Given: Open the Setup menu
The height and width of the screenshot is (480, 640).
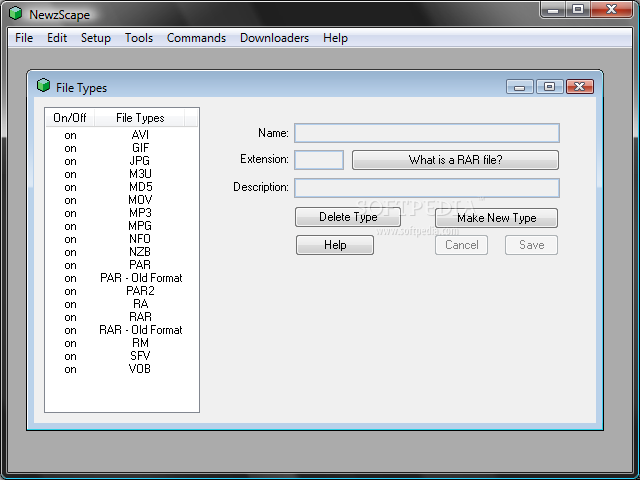Looking at the screenshot, I should pyautogui.click(x=96, y=38).
